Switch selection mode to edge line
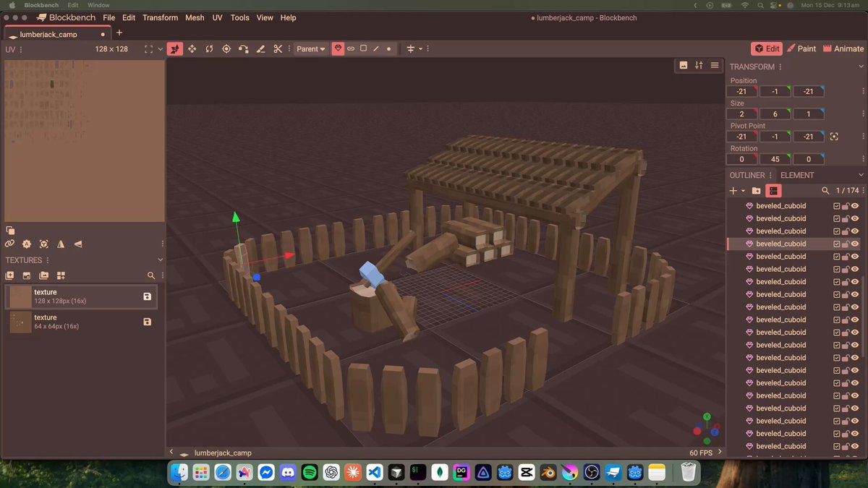Image resolution: width=868 pixels, height=488 pixels. tap(376, 48)
